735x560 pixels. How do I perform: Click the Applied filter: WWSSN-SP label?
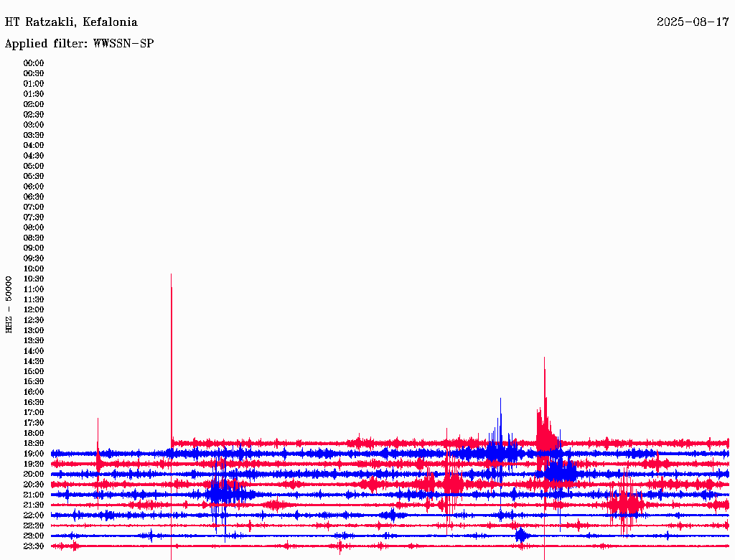coord(79,44)
